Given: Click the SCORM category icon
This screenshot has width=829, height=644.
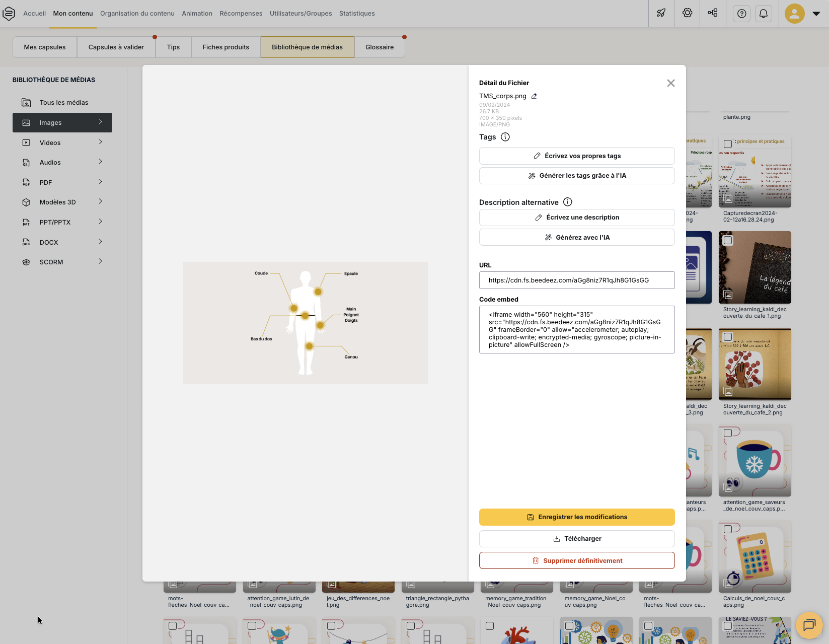Looking at the screenshot, I should (x=26, y=262).
